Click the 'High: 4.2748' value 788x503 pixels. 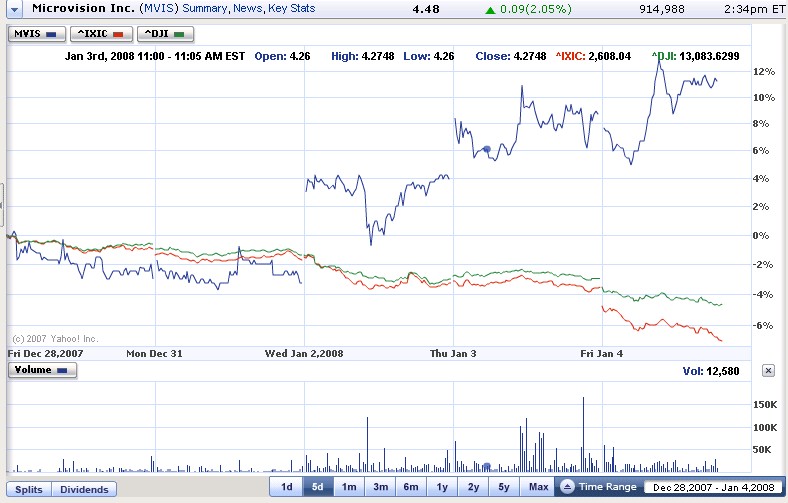pos(362,56)
